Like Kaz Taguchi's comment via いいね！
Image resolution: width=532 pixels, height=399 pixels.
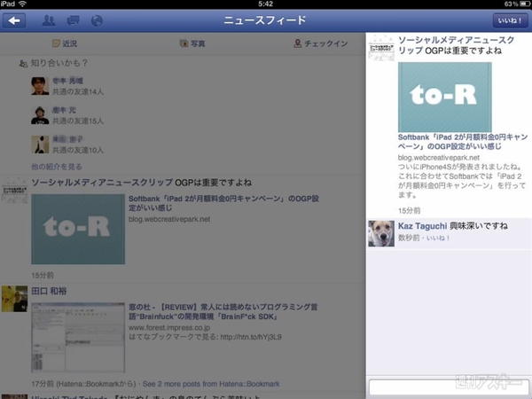(x=438, y=238)
